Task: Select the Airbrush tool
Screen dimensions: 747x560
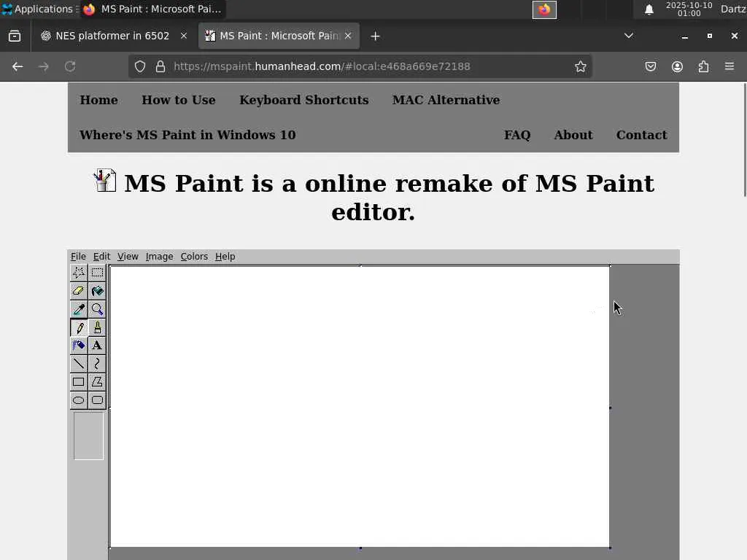Action: pos(79,346)
